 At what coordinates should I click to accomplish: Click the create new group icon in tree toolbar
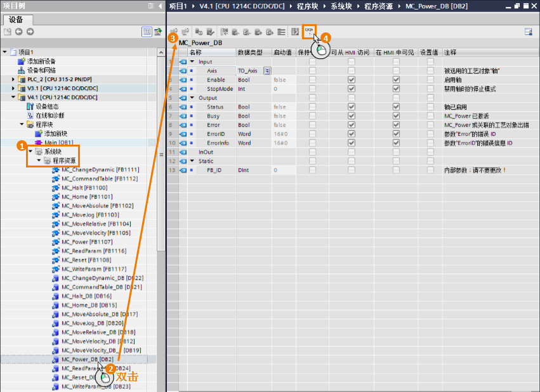pos(8,32)
